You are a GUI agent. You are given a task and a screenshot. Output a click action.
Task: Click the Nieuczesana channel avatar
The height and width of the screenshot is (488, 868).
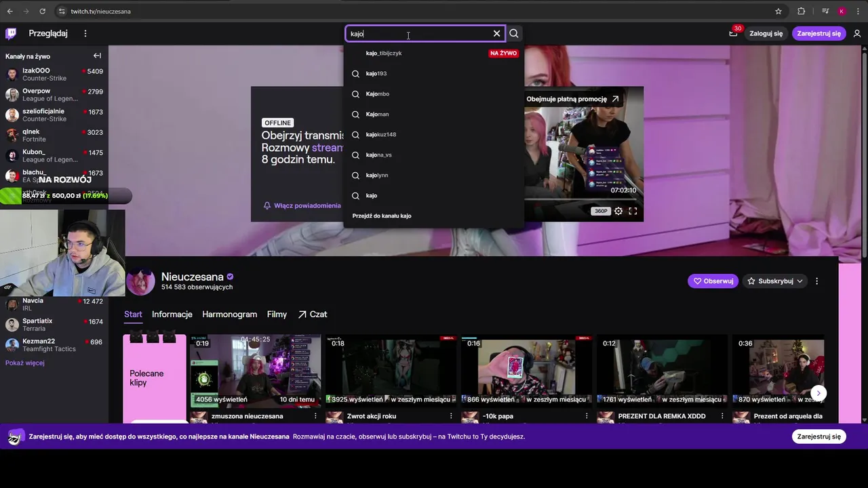pos(140,282)
